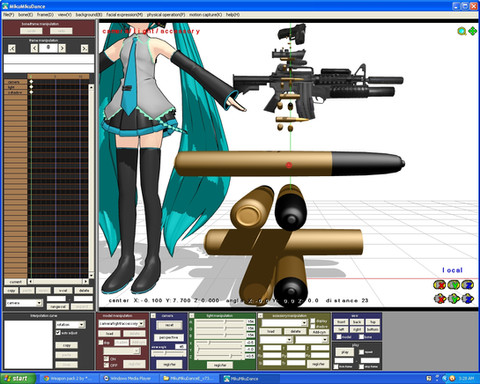This screenshot has height=384, width=480.
Task: Enable the accessory display checkbox
Action: click(x=313, y=321)
